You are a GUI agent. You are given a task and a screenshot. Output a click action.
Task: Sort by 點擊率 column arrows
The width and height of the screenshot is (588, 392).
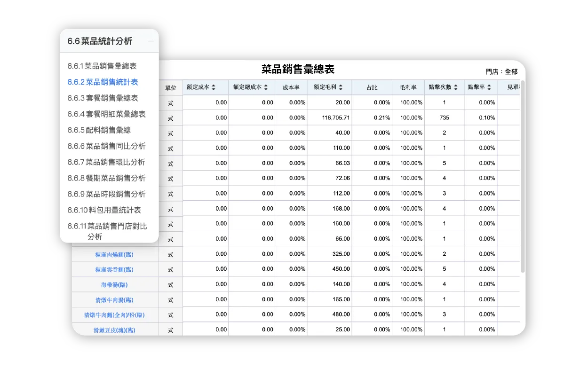pyautogui.click(x=489, y=87)
